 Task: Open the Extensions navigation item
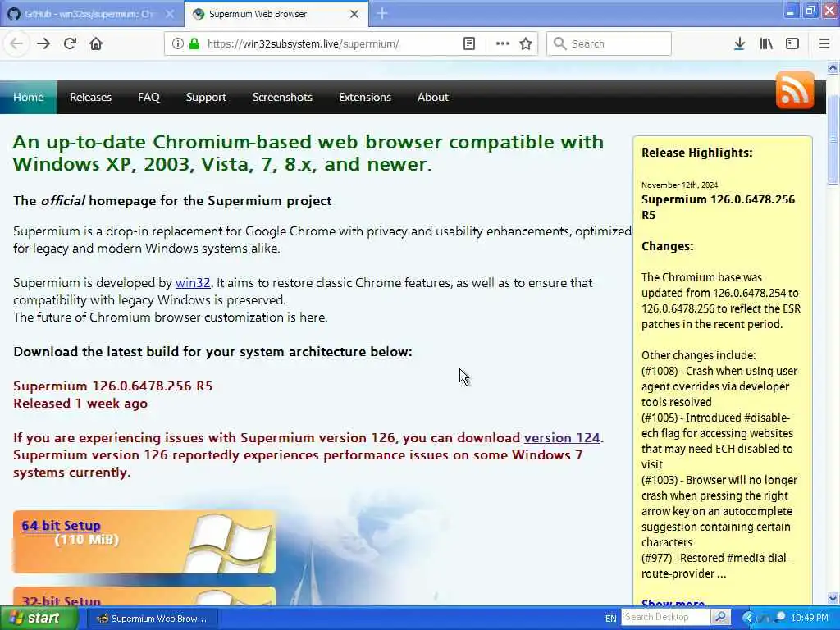(365, 97)
